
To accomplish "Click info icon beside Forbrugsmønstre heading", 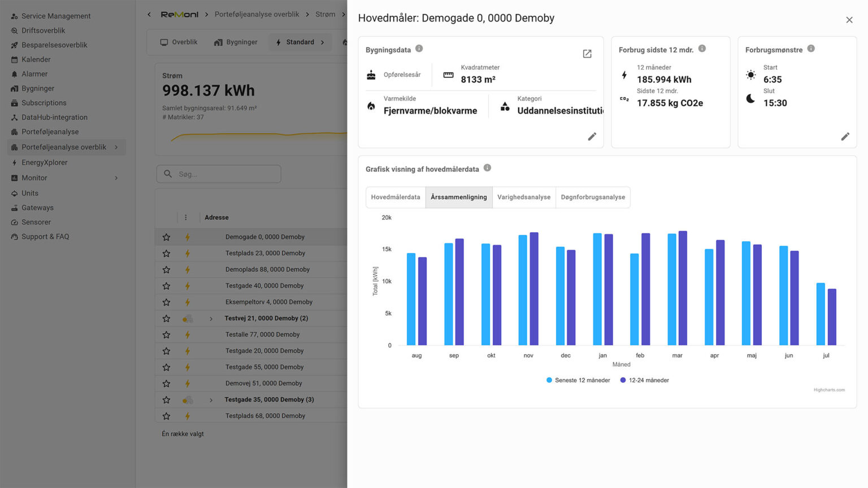I will point(811,49).
